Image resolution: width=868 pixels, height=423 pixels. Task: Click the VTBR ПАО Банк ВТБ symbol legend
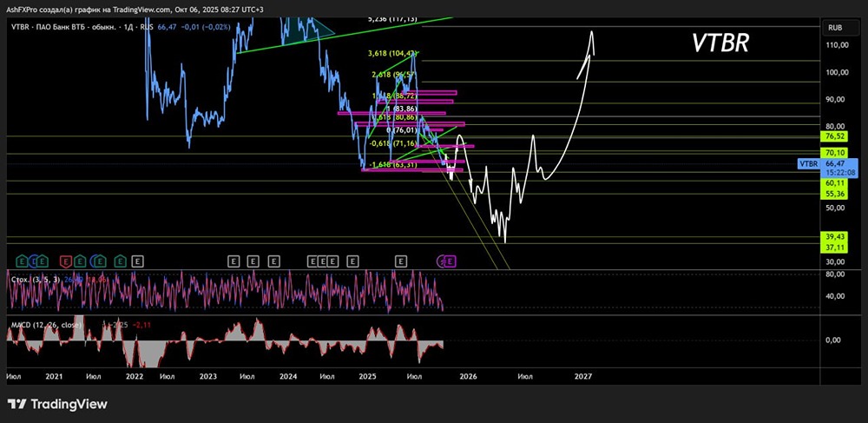coord(62,26)
